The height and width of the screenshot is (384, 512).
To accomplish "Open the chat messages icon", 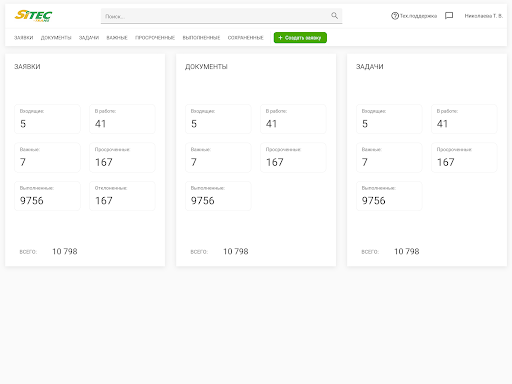I will pyautogui.click(x=449, y=16).
